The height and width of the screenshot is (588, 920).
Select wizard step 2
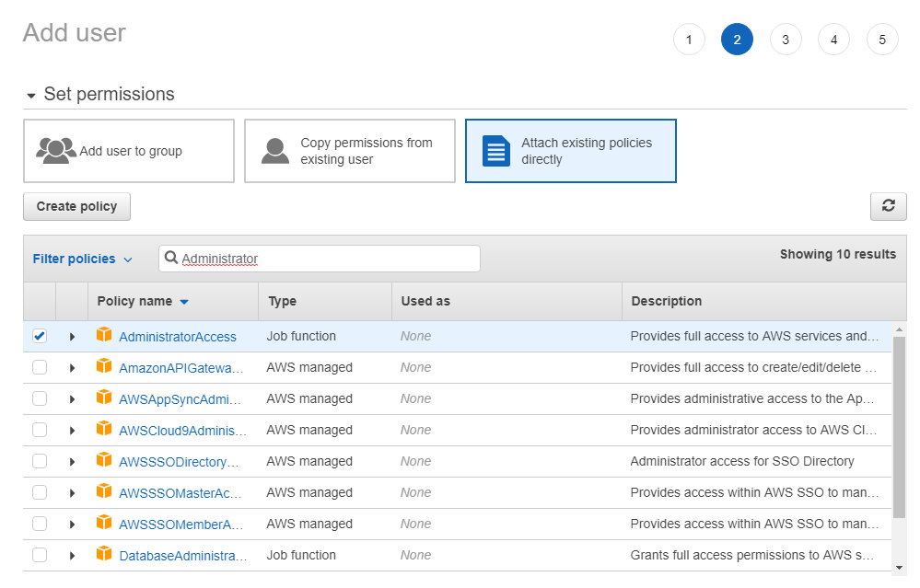coord(737,40)
